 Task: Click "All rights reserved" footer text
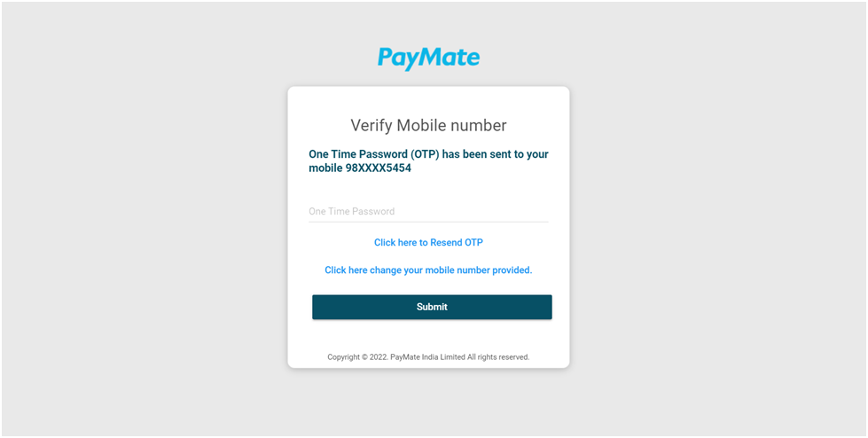click(x=498, y=357)
